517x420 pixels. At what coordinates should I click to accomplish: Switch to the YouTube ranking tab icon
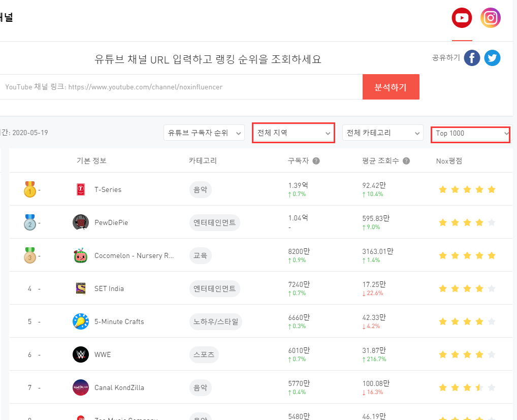[462, 18]
